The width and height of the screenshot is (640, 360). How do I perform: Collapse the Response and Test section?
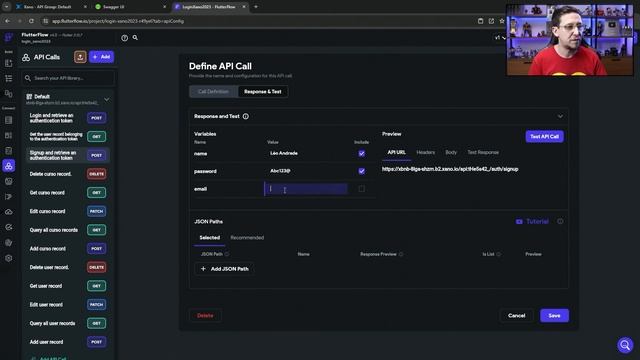[x=560, y=116]
